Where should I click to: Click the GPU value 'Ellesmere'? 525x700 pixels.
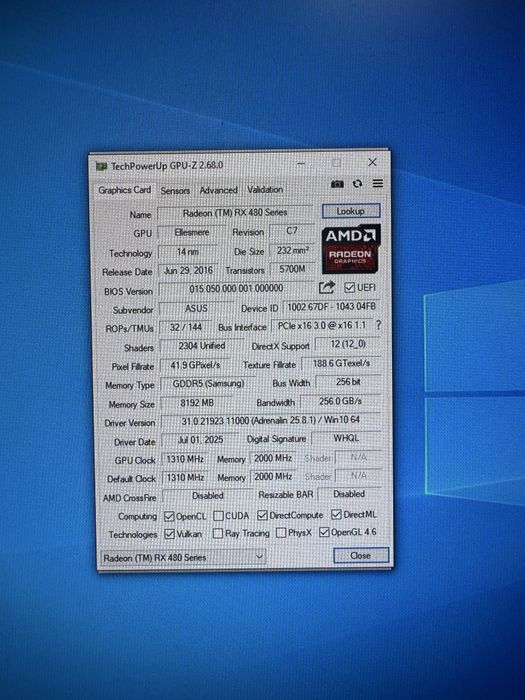[x=192, y=233]
